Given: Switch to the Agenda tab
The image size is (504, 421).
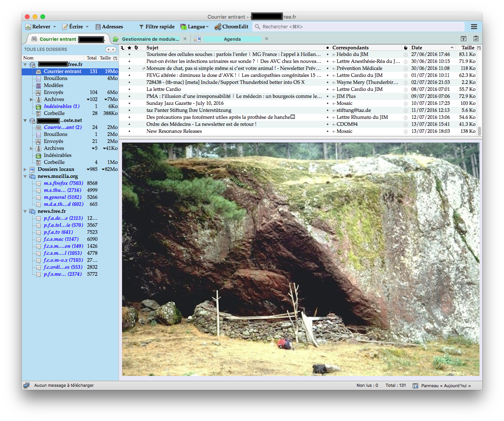Looking at the screenshot, I should coord(232,39).
